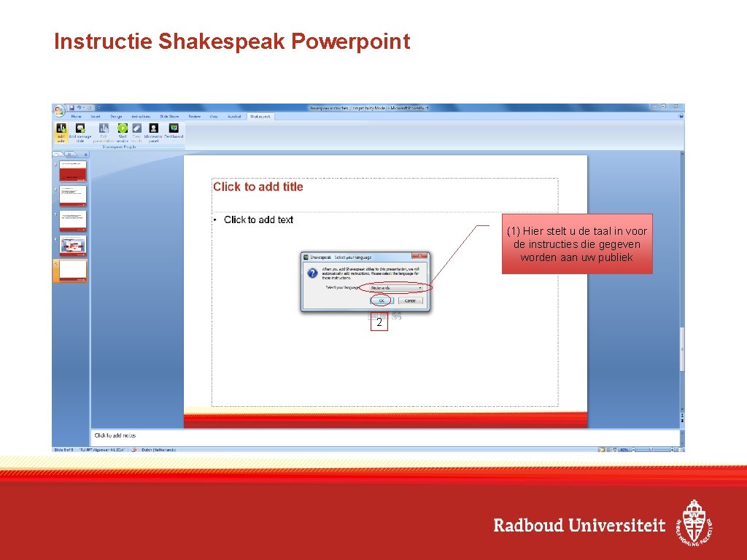Open the Insert ribbon tab

tap(96, 116)
